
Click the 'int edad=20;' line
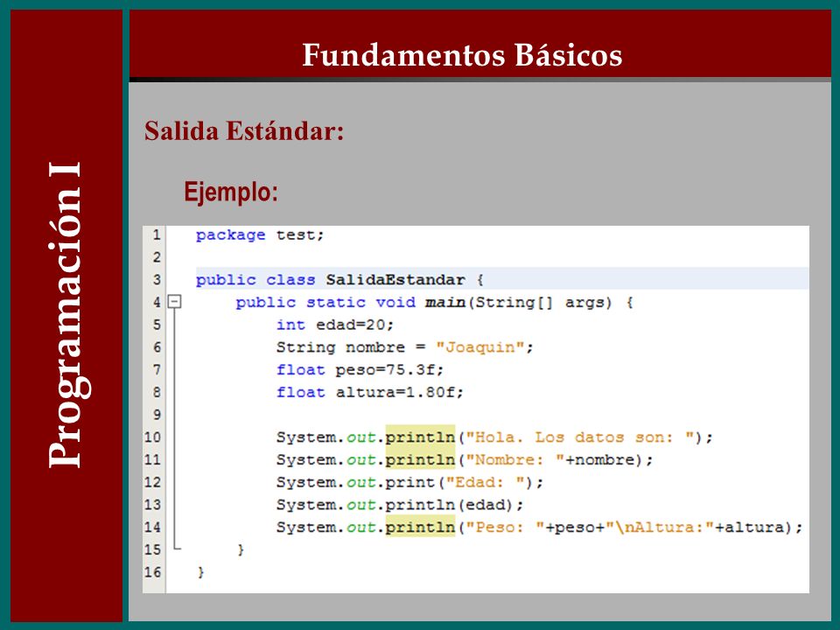[x=335, y=325]
